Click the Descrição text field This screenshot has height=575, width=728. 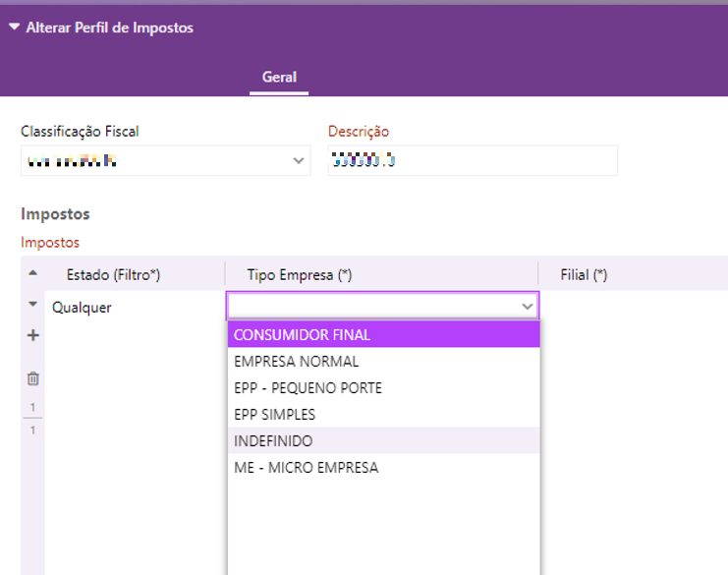click(x=473, y=160)
